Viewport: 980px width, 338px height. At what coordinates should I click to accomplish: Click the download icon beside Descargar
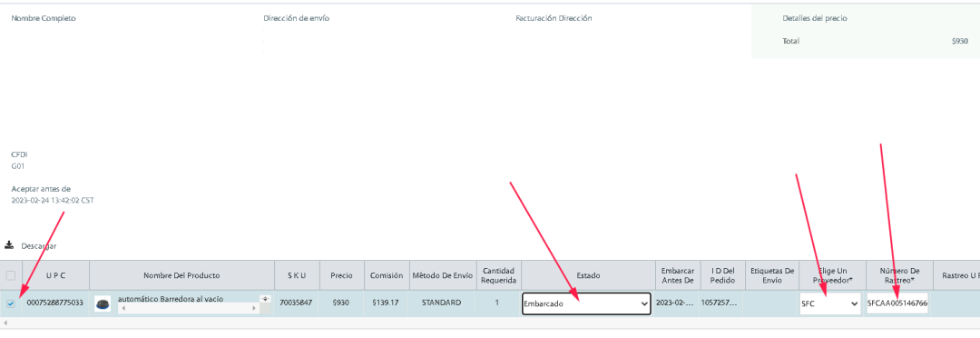coord(9,244)
